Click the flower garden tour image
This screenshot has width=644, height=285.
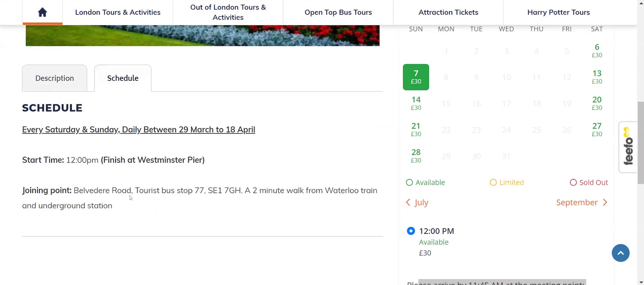(x=202, y=36)
